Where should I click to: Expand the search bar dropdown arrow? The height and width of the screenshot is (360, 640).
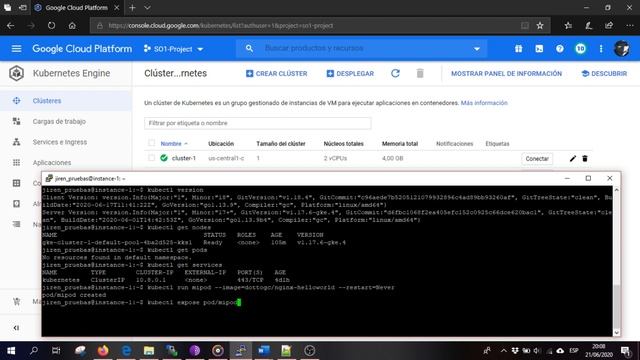point(476,49)
